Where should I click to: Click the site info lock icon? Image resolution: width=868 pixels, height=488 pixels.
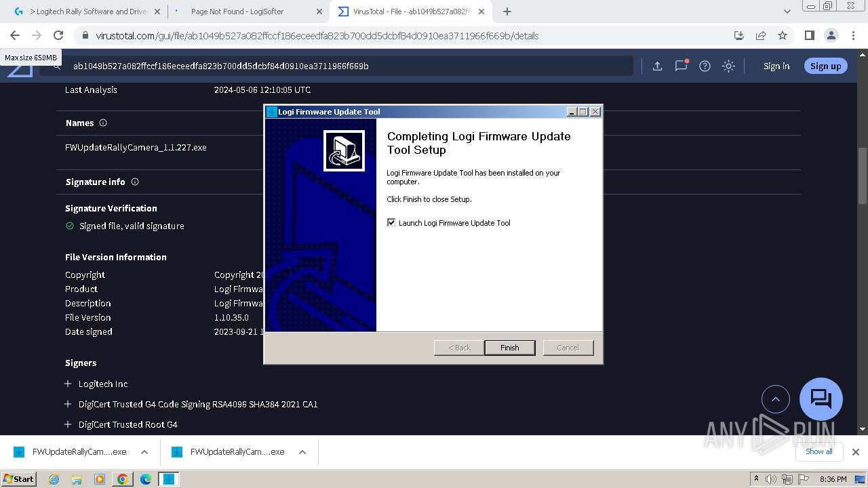(85, 35)
